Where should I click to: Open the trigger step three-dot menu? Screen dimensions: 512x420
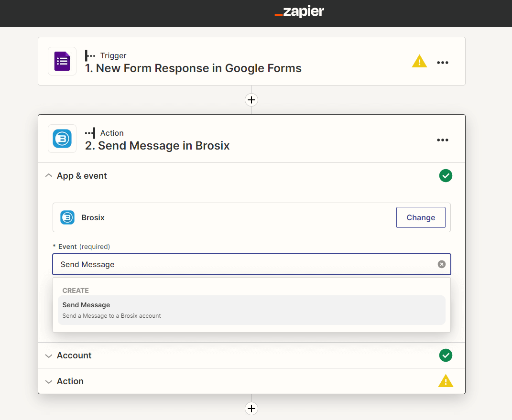(x=443, y=62)
